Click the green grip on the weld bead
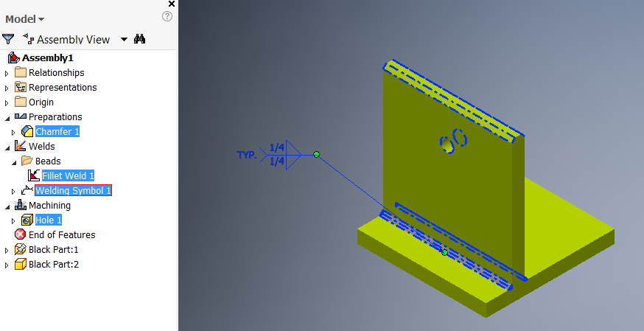 444,253
